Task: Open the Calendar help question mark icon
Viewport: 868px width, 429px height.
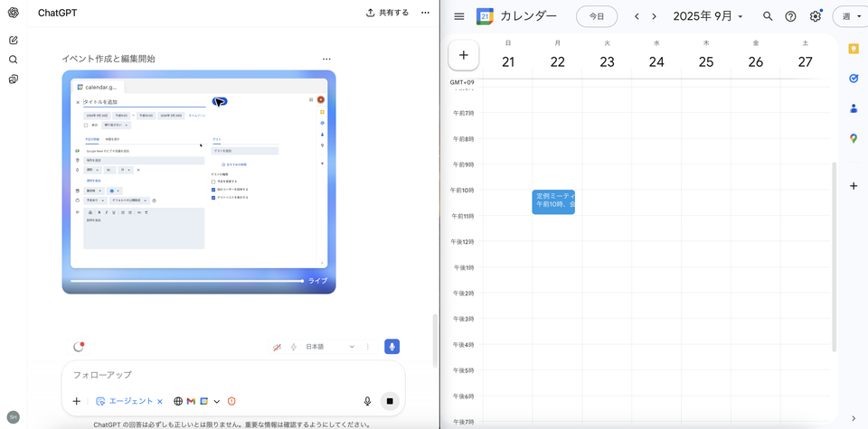Action: pyautogui.click(x=790, y=16)
